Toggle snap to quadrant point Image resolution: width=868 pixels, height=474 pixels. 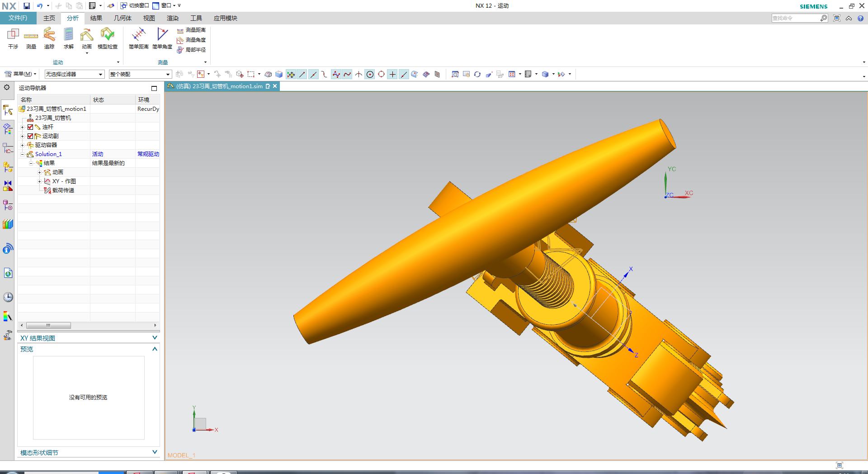[381, 74]
